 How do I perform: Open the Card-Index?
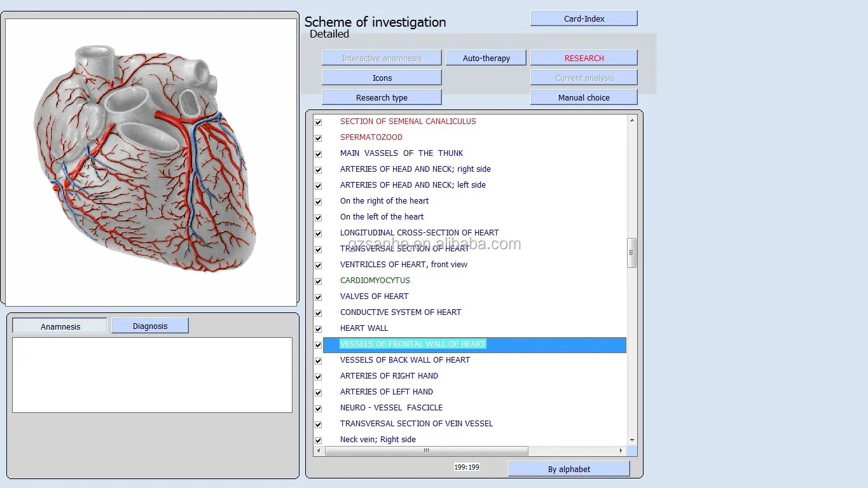coord(584,18)
